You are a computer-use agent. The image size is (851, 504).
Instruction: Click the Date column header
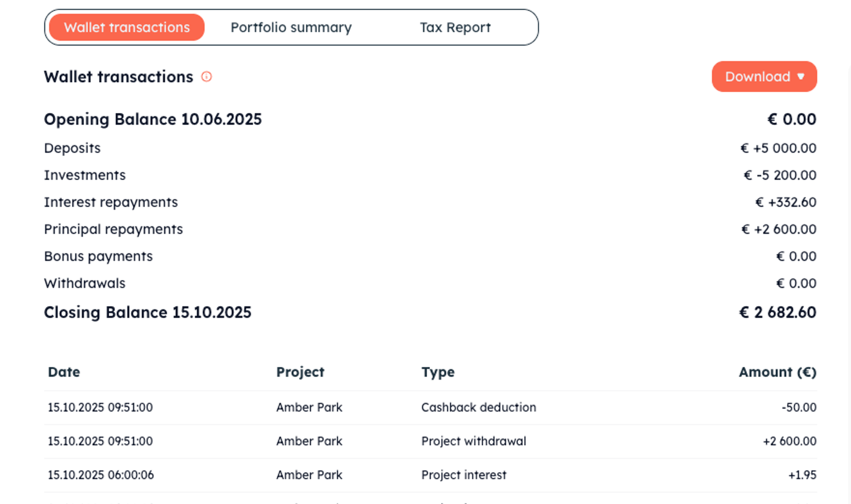[64, 372]
